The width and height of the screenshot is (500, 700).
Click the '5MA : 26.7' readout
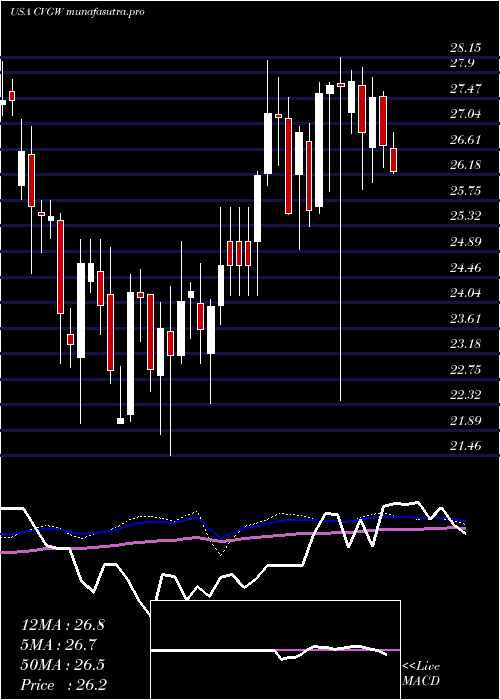(x=59, y=645)
